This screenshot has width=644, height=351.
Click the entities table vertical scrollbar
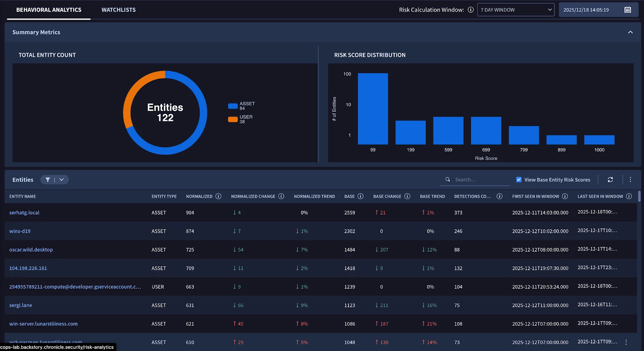[640, 196]
